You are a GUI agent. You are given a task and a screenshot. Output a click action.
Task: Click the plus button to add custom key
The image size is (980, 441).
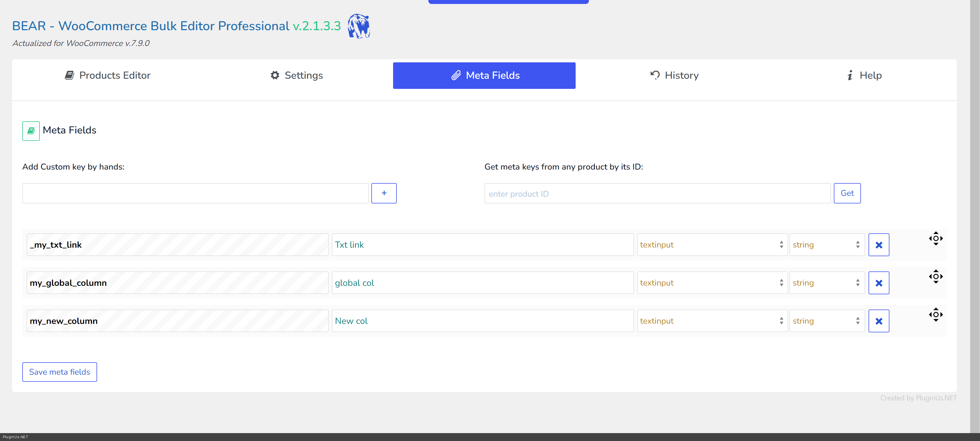[384, 193]
